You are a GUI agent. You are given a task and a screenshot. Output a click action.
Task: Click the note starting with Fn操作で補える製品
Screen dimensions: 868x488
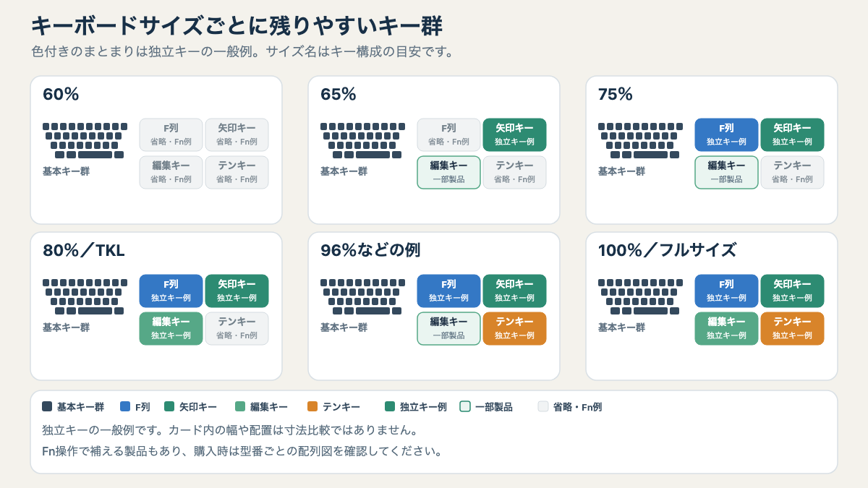click(242, 451)
